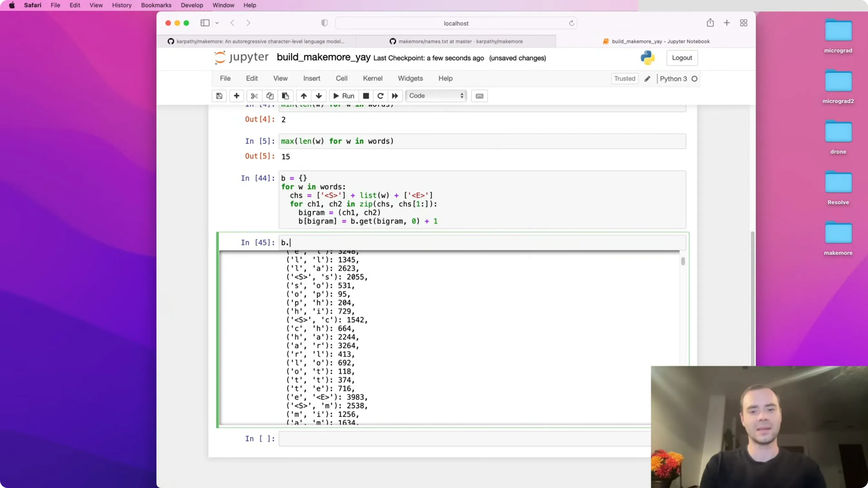Toggle the privacy shield in Safari's address bar
This screenshot has height=488, width=868.
(324, 23)
